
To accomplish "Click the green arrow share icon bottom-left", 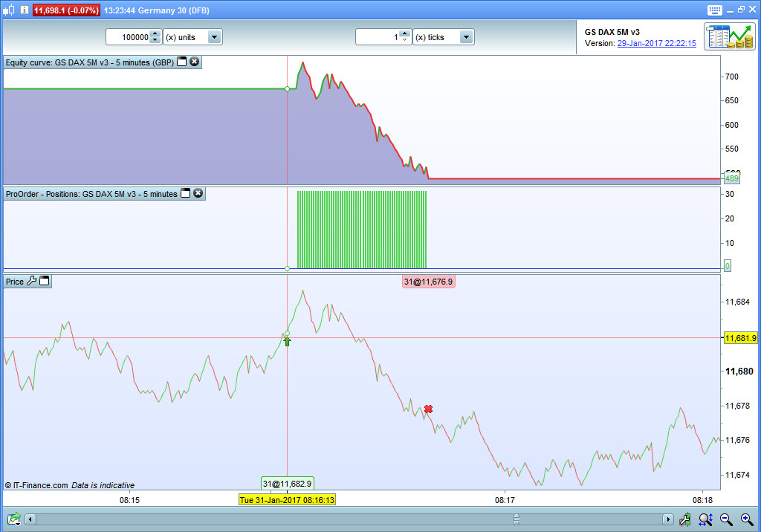I will point(14,519).
